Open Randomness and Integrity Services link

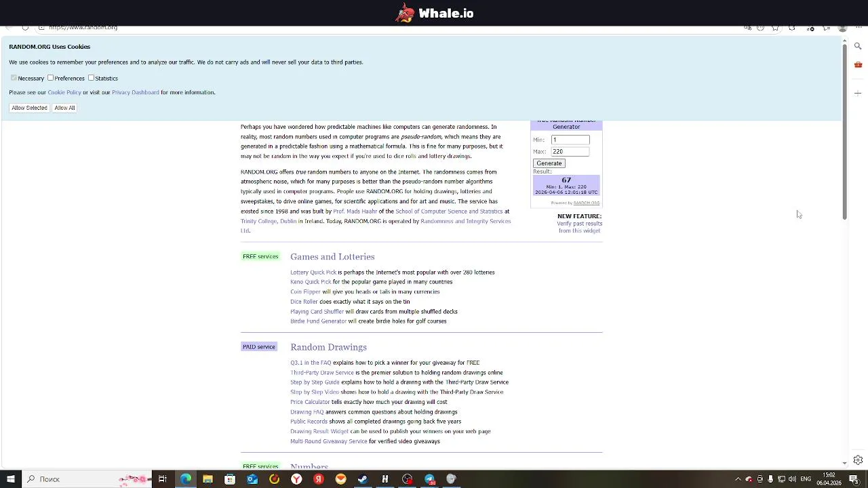(x=465, y=222)
